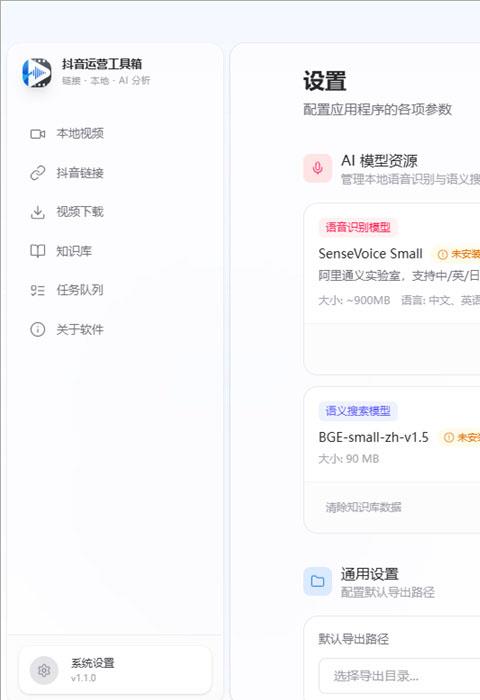This screenshot has height=700, width=480.
Task: Click the 语音识别模型 tag label
Action: [358, 227]
